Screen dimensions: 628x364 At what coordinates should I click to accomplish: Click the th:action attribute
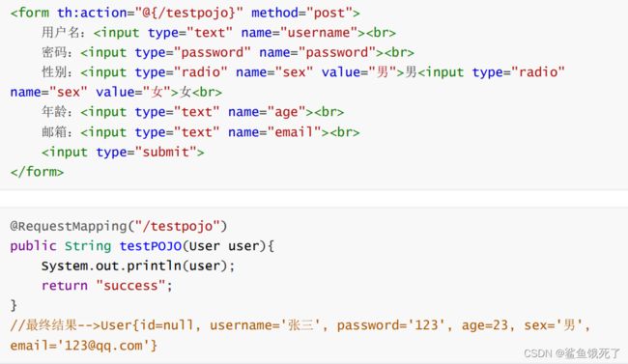coord(150,13)
